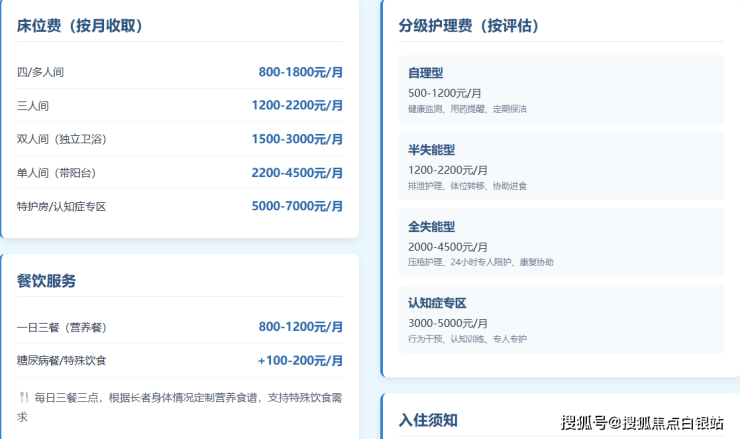Click the 三人间 row label
The height and width of the screenshot is (439, 740).
[33, 106]
